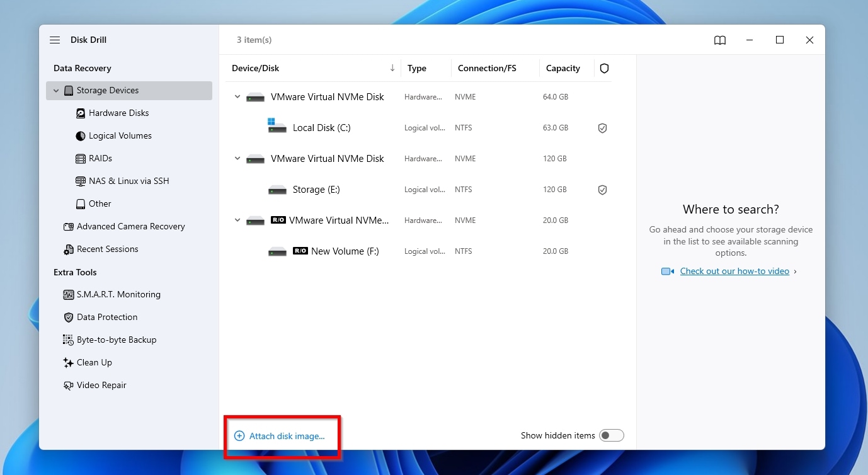Click the Advanced Camera Recovery icon
This screenshot has width=868, height=475.
click(69, 227)
